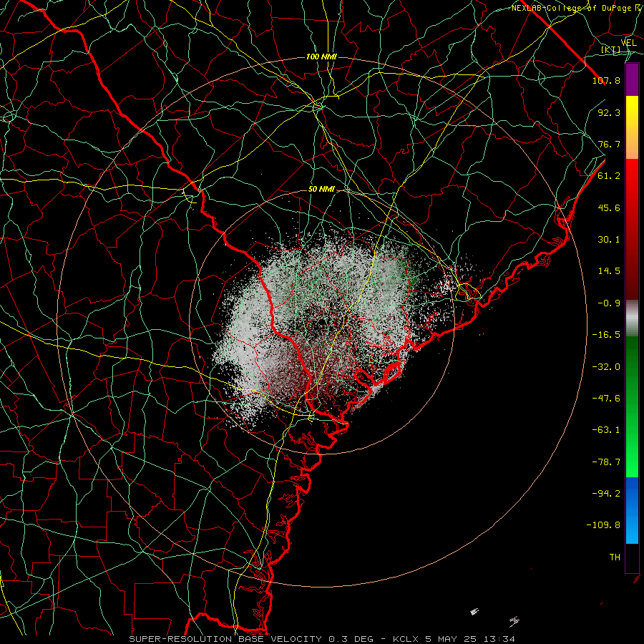The image size is (644, 644).
Task: Click the -63.1 value on velocity scale
Action: coord(606,430)
